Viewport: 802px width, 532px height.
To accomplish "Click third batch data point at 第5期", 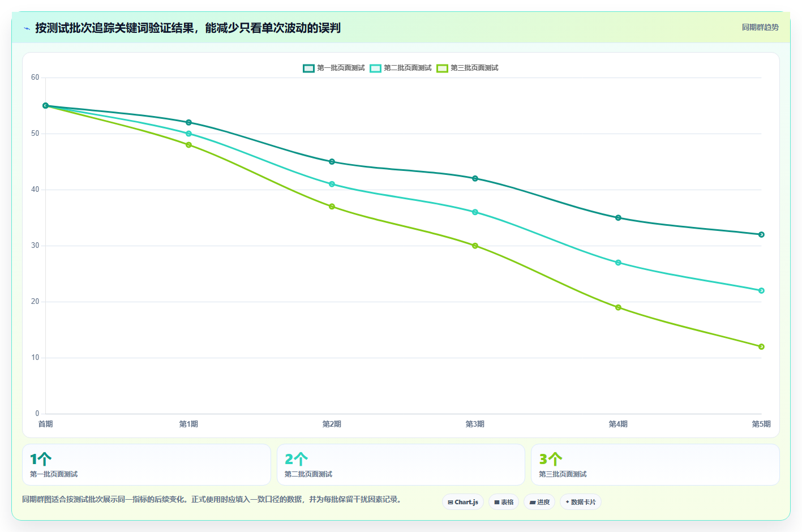I will pyautogui.click(x=761, y=346).
